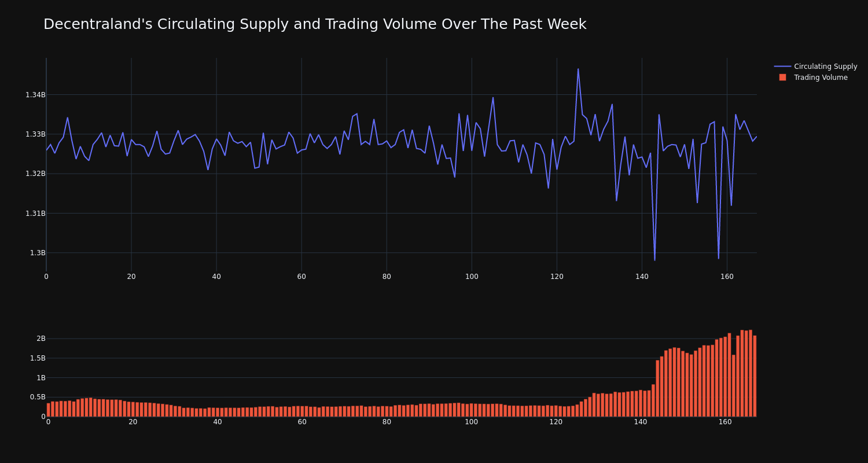The width and height of the screenshot is (868, 463).
Task: Click the supply peak near hour 105
Action: point(493,98)
